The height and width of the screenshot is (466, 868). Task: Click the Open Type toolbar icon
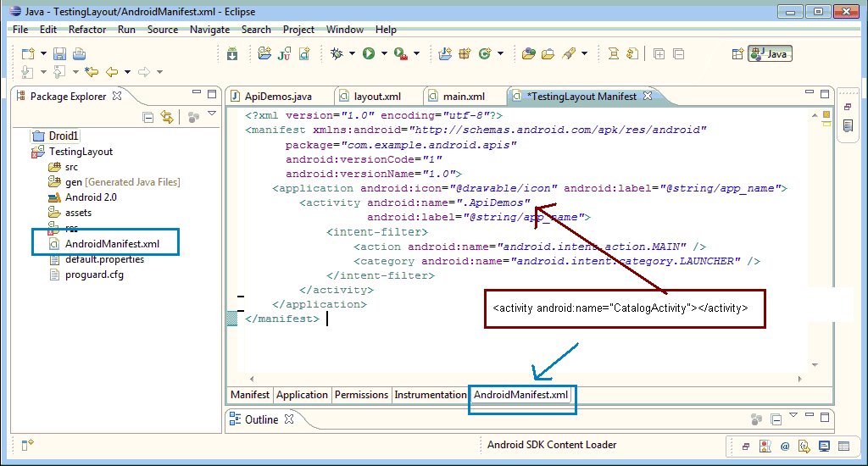[x=529, y=53]
